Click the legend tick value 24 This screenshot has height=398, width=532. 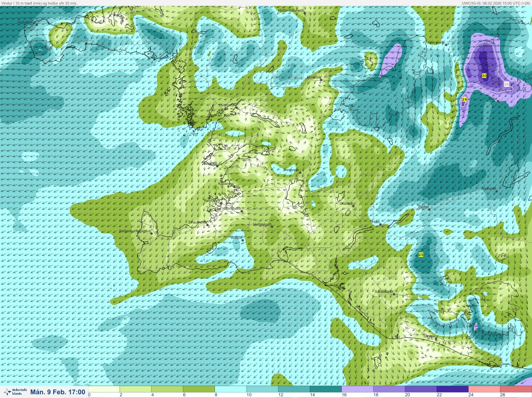coord(470,395)
